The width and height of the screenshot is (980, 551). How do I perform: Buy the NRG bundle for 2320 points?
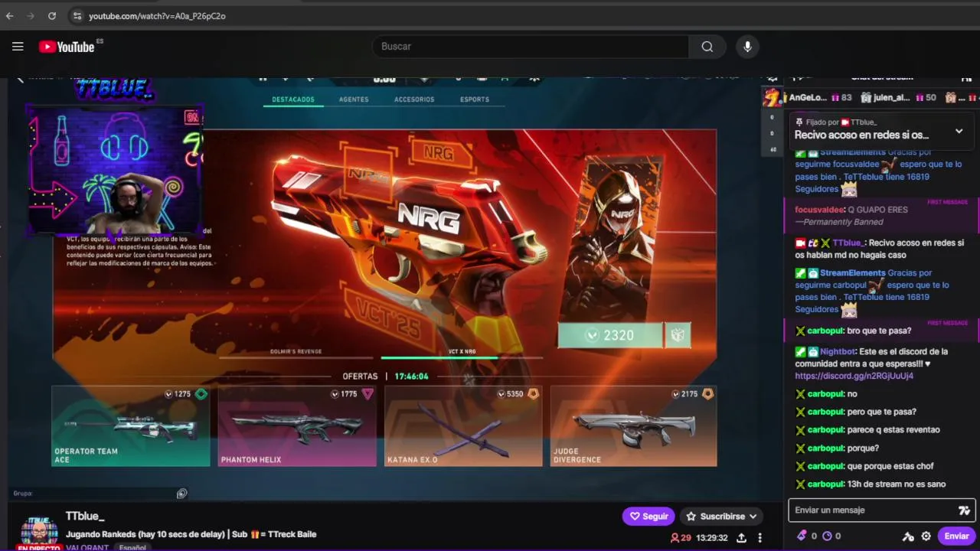click(610, 335)
